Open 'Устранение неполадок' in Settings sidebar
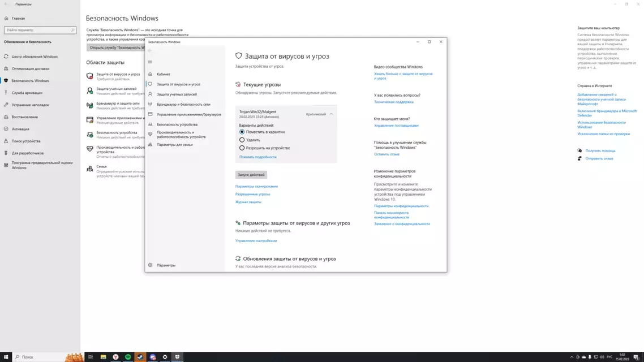The width and height of the screenshot is (644, 362). 30,105
